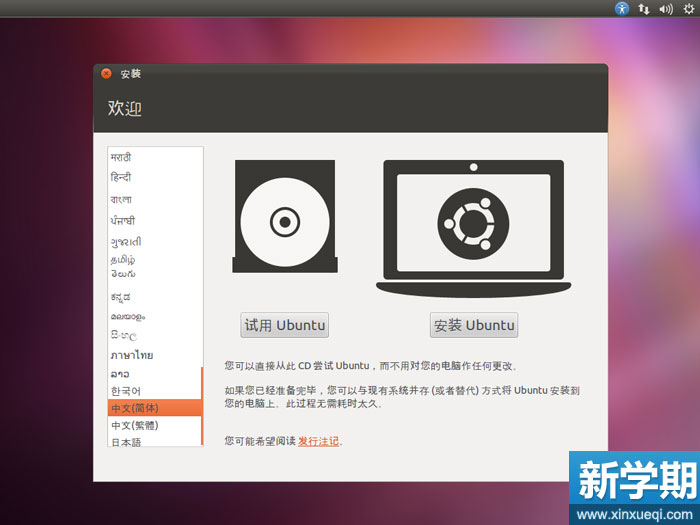The height and width of the screenshot is (525, 700).
Task: Open the system settings gear menu
Action: click(689, 8)
